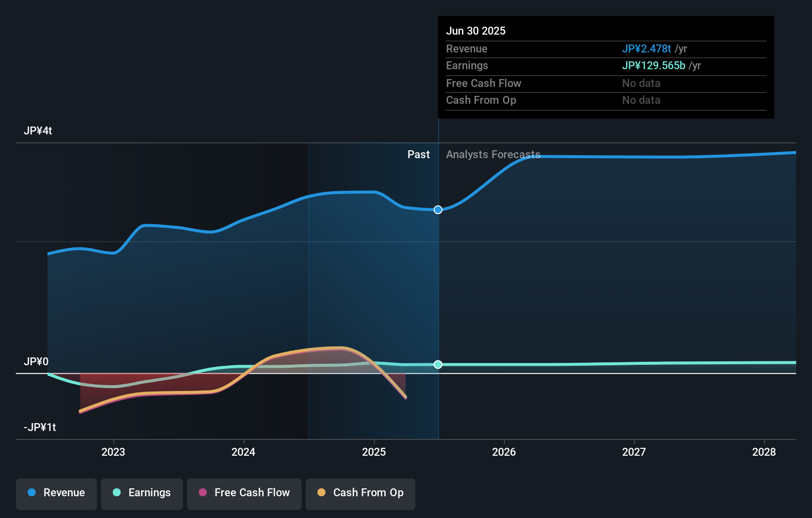Screen dimensions: 812x518
Task: Click the No data link for Cash From Op
Action: 641,100
